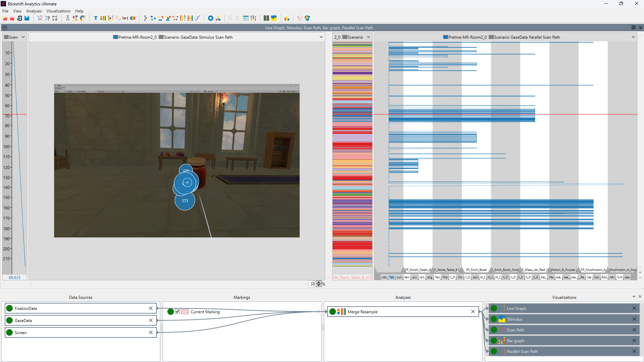Open the Scen dropdown in line graph panel
Image resolution: width=644 pixels, height=362 pixels.
click(x=23, y=37)
